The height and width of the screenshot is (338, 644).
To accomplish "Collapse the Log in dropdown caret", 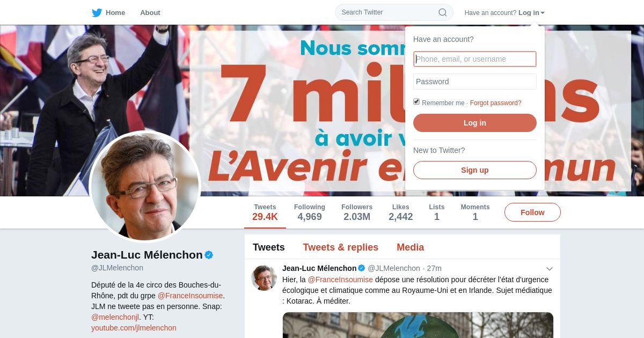I will (x=543, y=13).
